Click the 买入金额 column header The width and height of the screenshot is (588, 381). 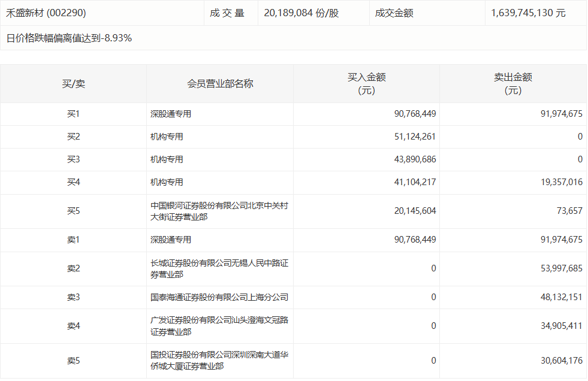coord(366,84)
